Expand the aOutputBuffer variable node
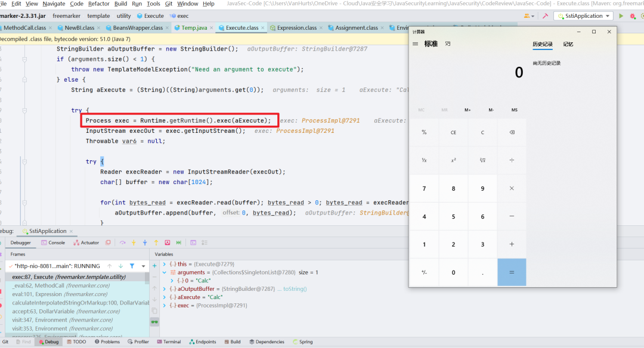Image resolution: width=644 pixels, height=348 pixels. coord(165,289)
